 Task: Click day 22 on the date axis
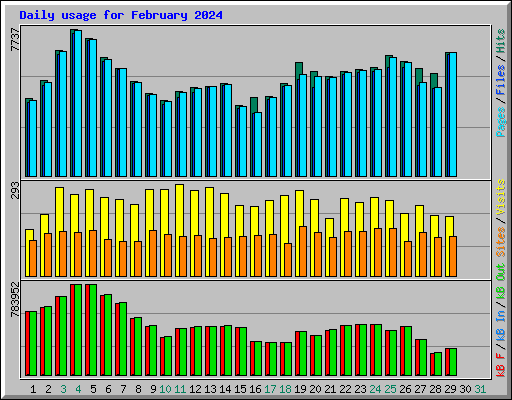click(345, 389)
